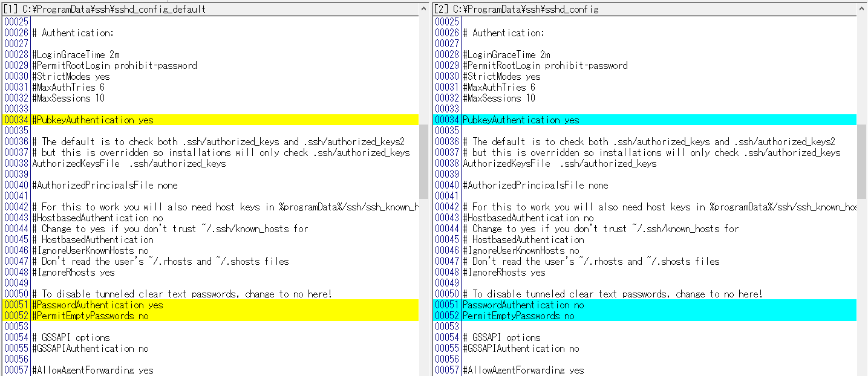Click #LoginGraceTime 2m line in right pane
The height and width of the screenshot is (376, 868).
(506, 55)
